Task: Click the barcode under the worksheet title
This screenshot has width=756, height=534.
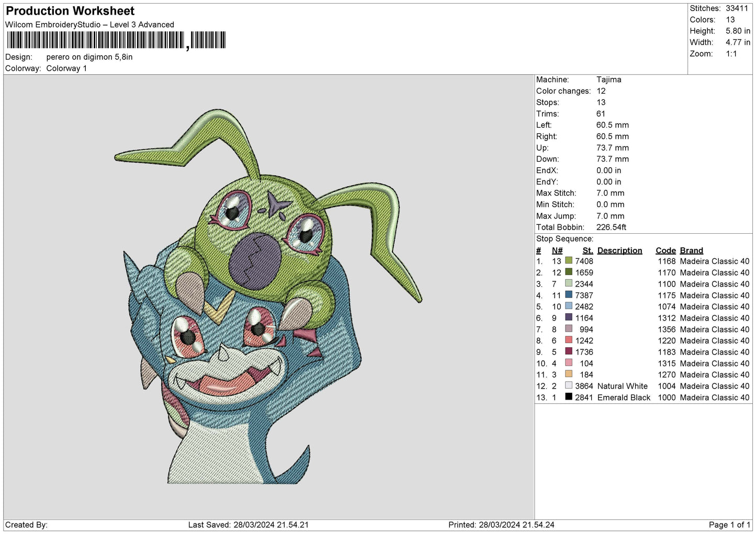Action: coord(116,40)
